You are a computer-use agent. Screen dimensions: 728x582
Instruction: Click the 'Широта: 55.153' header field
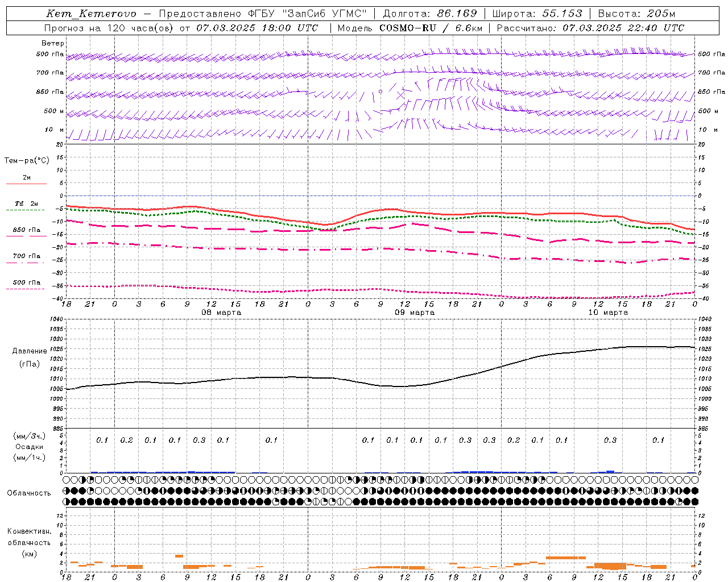tap(537, 14)
